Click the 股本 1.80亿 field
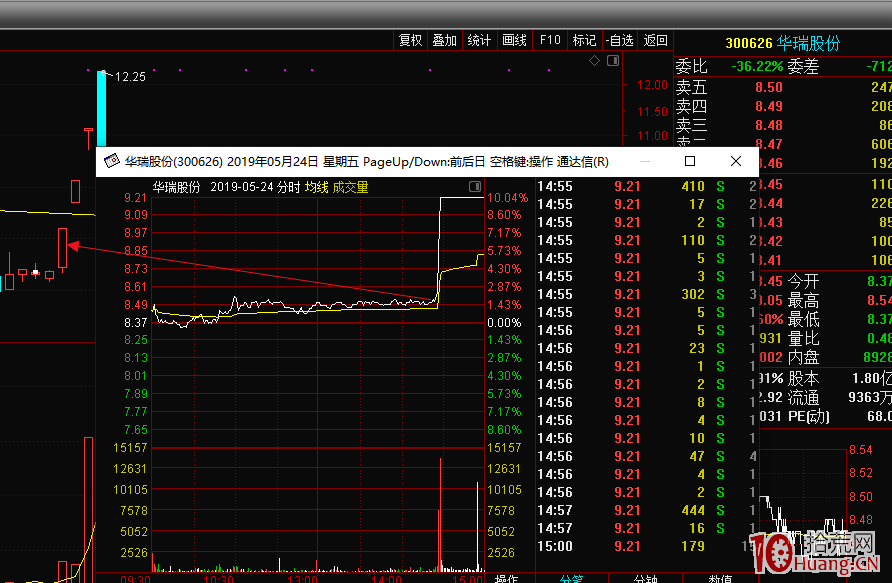The width and height of the screenshot is (892, 583). tap(840, 378)
